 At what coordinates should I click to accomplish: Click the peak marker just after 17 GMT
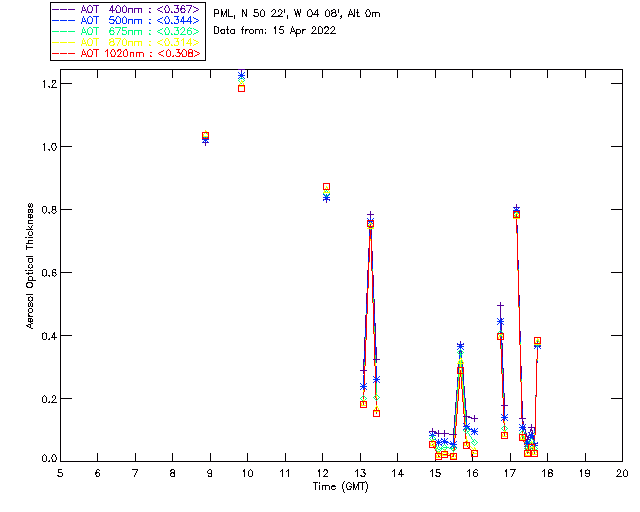point(516,211)
